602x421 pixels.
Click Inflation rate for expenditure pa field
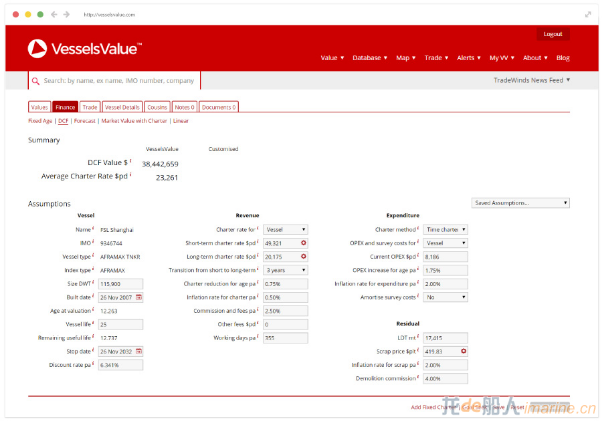(x=445, y=284)
